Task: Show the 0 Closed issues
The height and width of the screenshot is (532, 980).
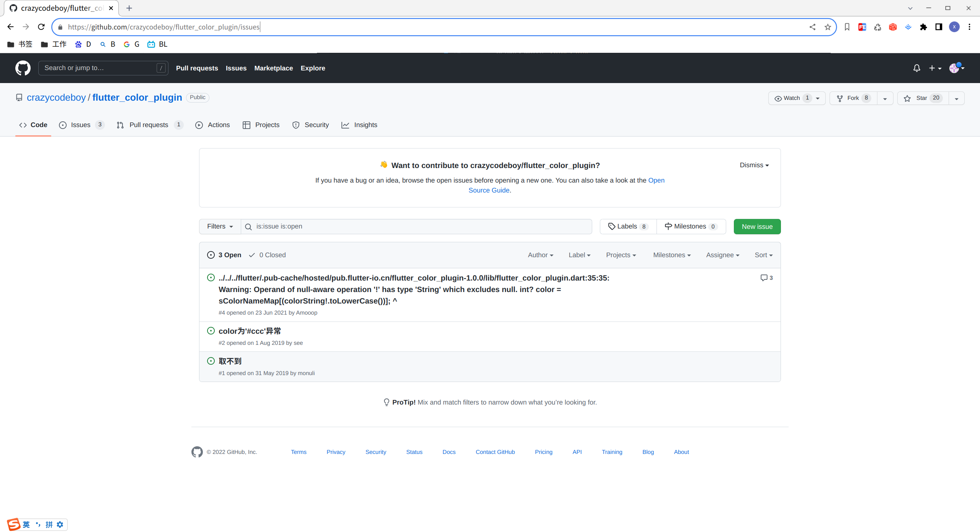Action: (x=267, y=255)
